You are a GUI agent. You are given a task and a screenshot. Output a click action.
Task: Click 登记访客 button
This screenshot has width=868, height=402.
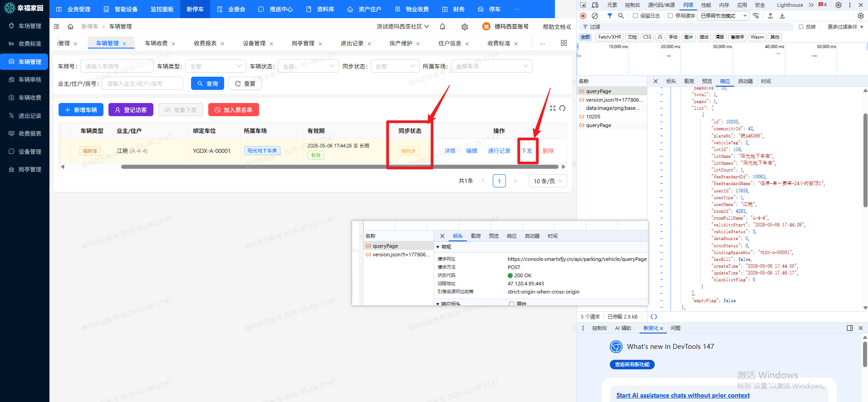(x=131, y=110)
